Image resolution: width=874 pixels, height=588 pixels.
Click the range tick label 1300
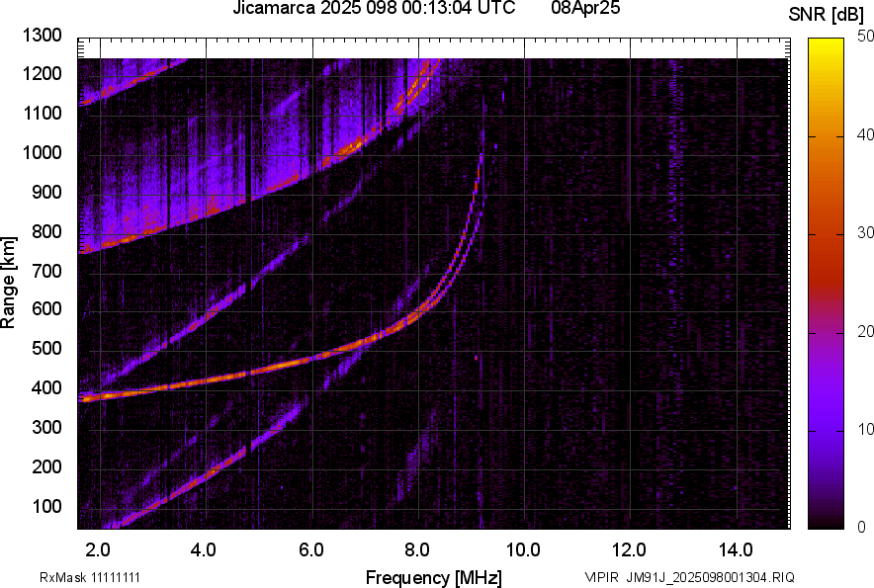pyautogui.click(x=42, y=36)
